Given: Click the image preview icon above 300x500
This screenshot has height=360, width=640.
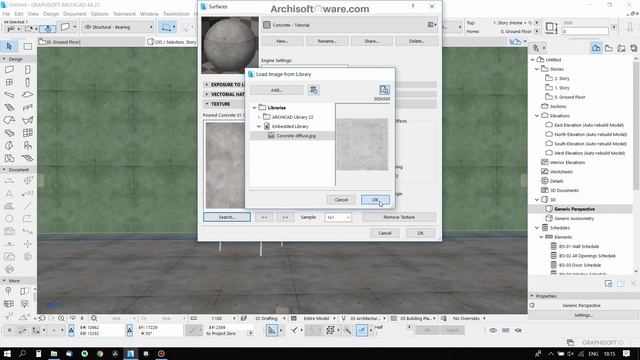Looking at the screenshot, I should 384,90.
